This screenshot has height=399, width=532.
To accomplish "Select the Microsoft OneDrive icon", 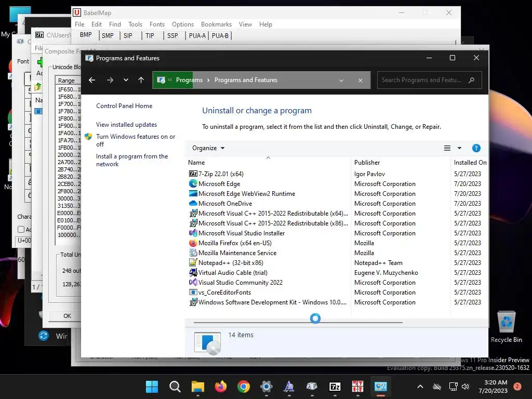I will 193,203.
